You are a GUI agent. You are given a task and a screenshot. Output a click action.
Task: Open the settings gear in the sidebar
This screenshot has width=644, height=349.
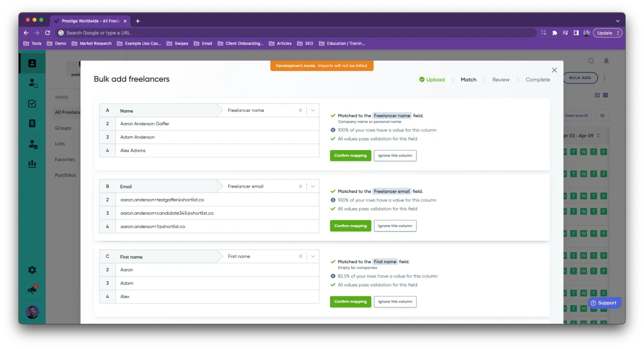tap(32, 270)
